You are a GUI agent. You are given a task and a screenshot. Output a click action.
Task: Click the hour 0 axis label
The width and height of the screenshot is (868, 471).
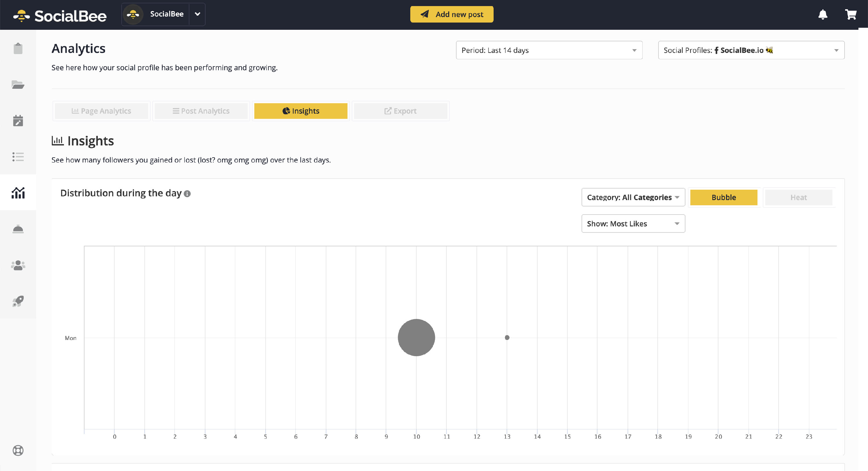(x=115, y=436)
